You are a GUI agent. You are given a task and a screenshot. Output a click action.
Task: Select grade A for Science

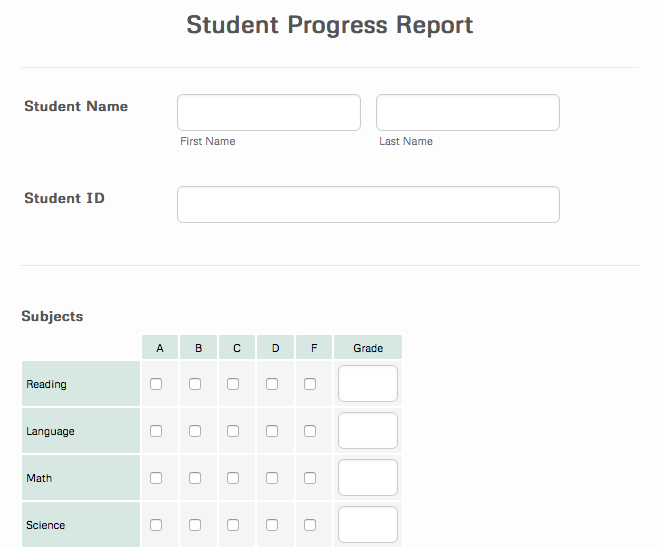(x=156, y=525)
